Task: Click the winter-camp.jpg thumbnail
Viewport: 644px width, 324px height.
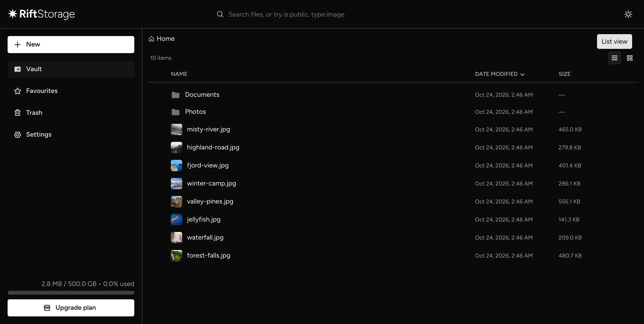Action: pos(177,183)
